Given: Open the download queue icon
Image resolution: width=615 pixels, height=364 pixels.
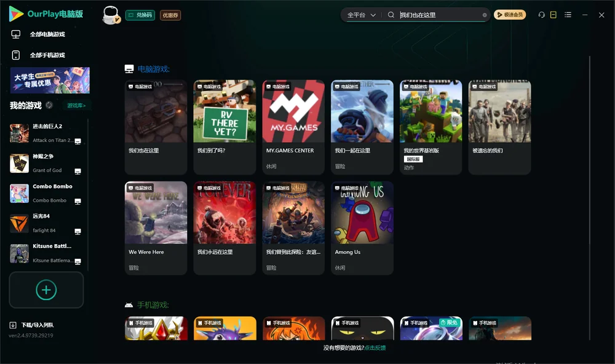Looking at the screenshot, I should 13,325.
